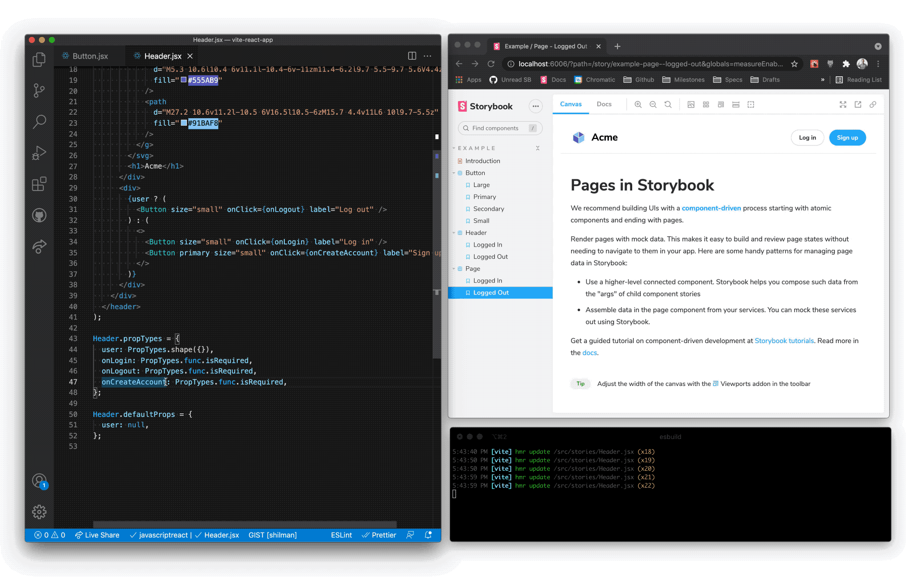Copy the Storybook canvas link
Viewport: 924px width, 582px height.
point(873,105)
